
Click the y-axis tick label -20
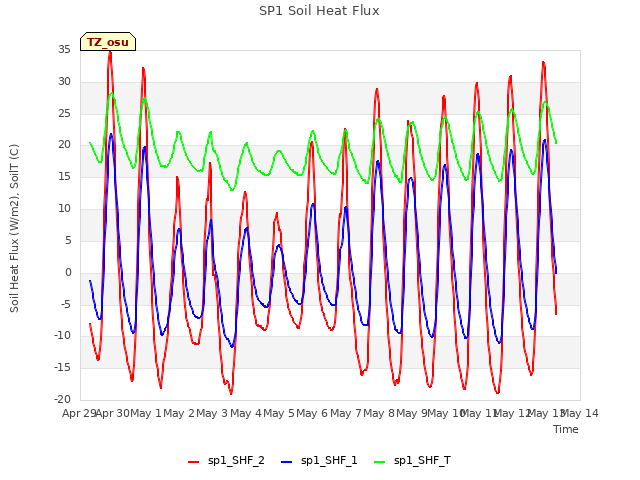pos(62,399)
